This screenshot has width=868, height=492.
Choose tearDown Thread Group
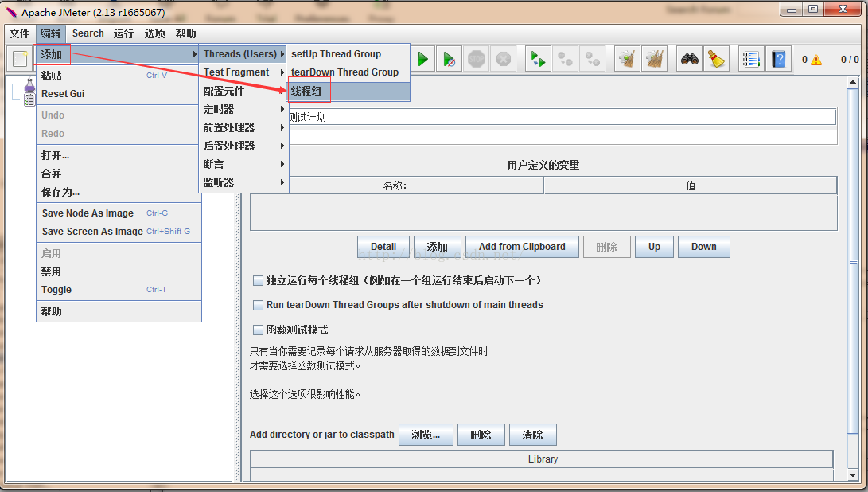click(x=348, y=72)
